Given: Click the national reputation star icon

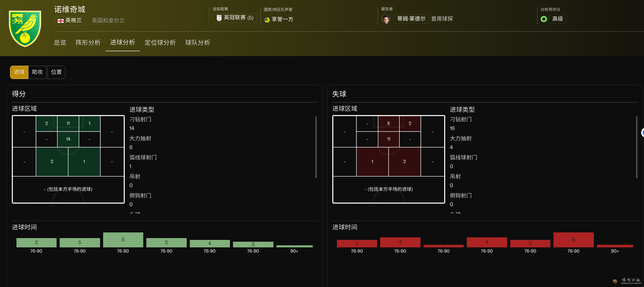Looking at the screenshot, I should 267,20.
